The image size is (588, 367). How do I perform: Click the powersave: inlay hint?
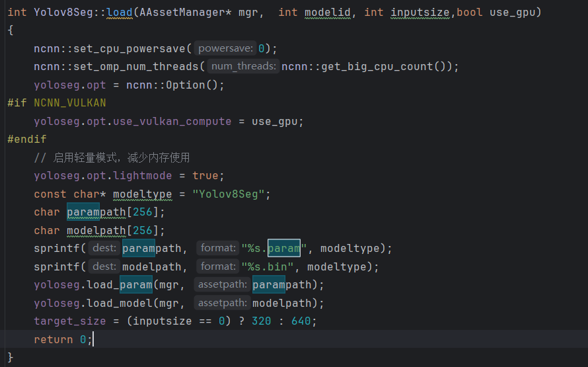click(x=225, y=48)
